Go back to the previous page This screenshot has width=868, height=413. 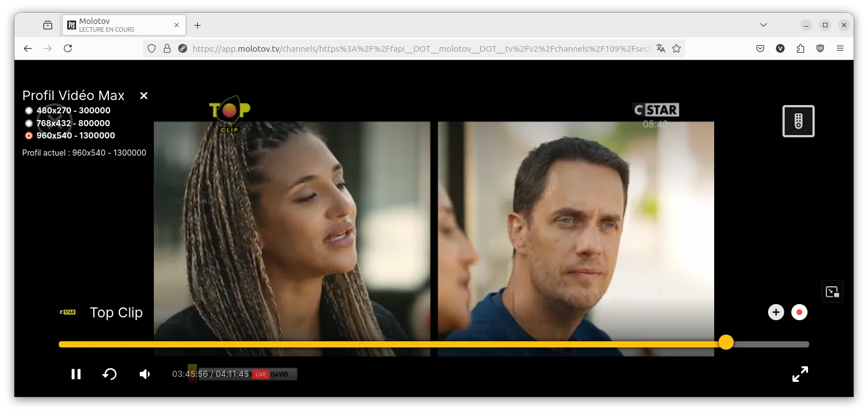[x=28, y=48]
